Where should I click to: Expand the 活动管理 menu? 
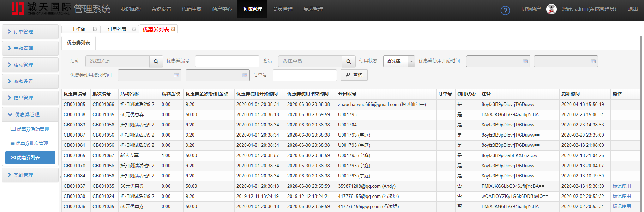tap(30, 65)
